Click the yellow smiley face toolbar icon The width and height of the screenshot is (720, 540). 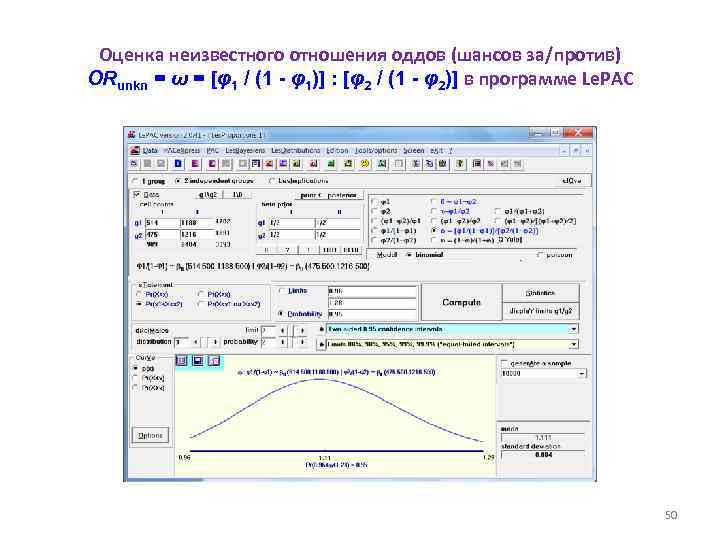(x=365, y=164)
